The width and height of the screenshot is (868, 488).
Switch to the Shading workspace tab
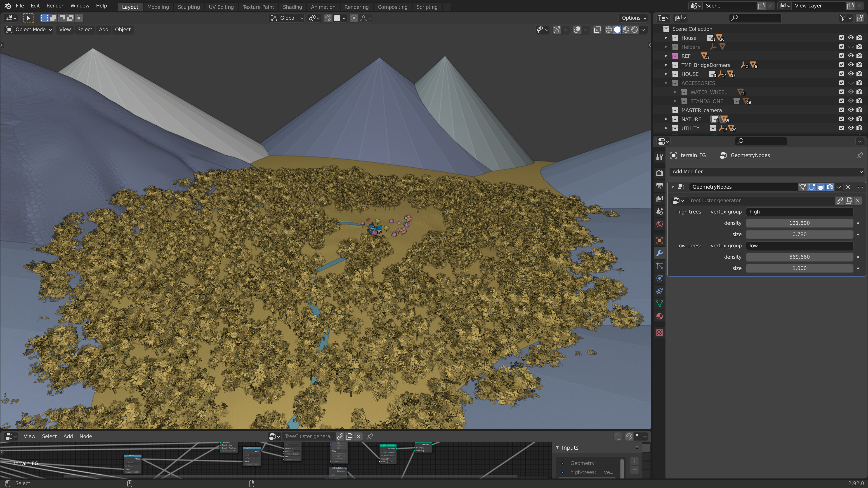[x=292, y=7]
